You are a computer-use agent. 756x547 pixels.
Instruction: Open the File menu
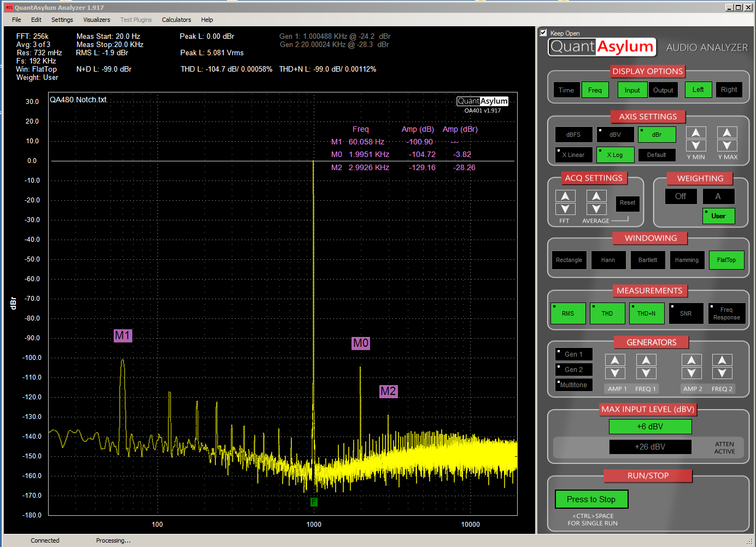[x=17, y=20]
